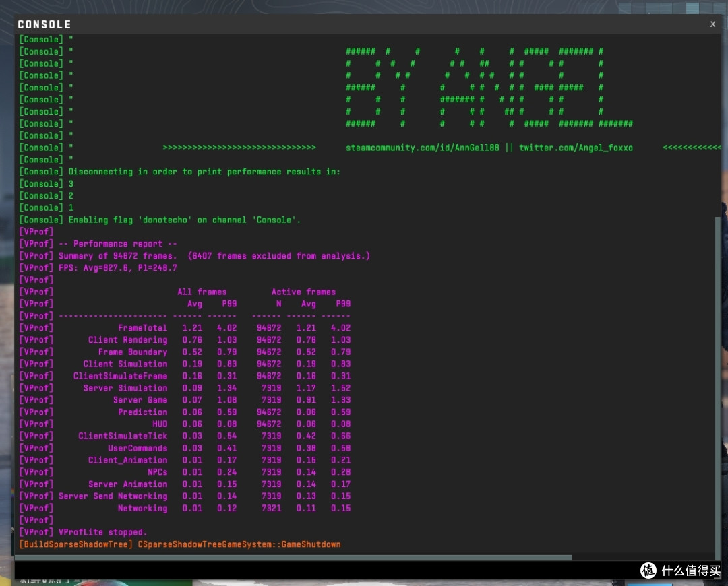Click the UserCommands row label
The height and width of the screenshot is (586, 728).
point(138,448)
